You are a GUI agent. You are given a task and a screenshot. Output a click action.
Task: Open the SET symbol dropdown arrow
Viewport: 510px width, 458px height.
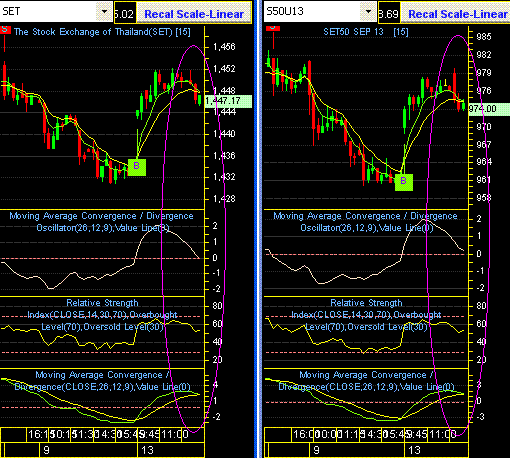tap(104, 12)
